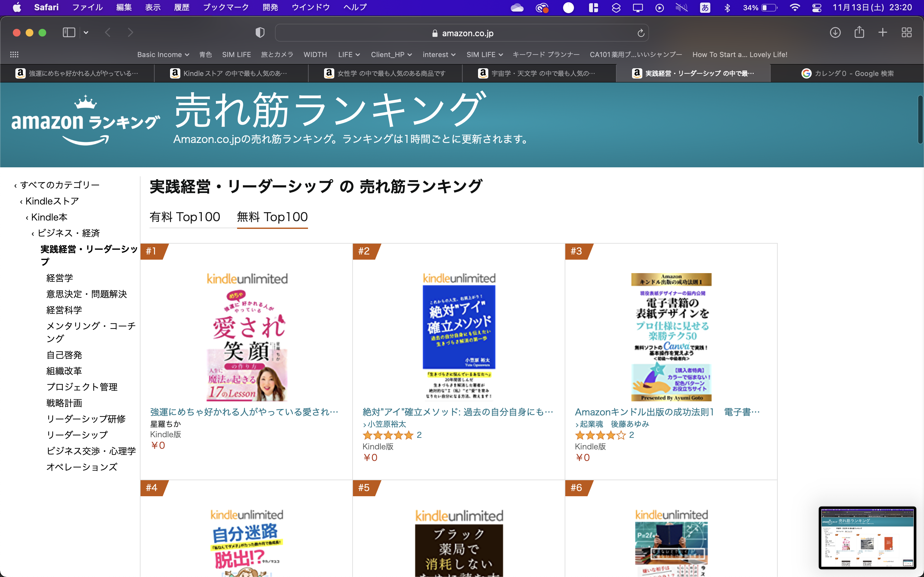Show tab overview grid icon

coord(906,32)
